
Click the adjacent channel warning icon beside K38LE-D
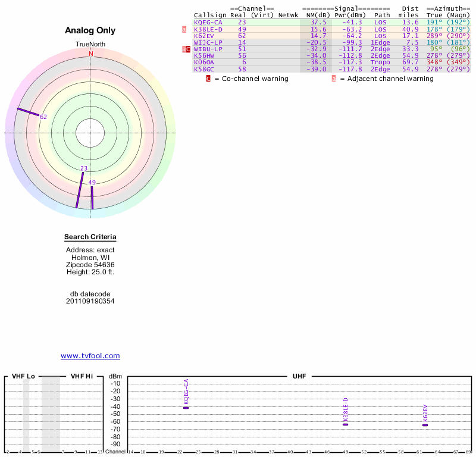pos(184,29)
